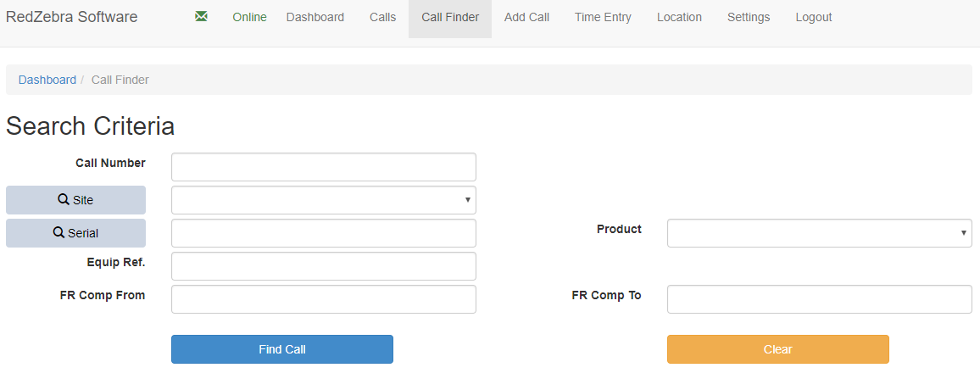Open Settings from the navbar
Image resolution: width=980 pixels, height=373 pixels.
tap(749, 17)
